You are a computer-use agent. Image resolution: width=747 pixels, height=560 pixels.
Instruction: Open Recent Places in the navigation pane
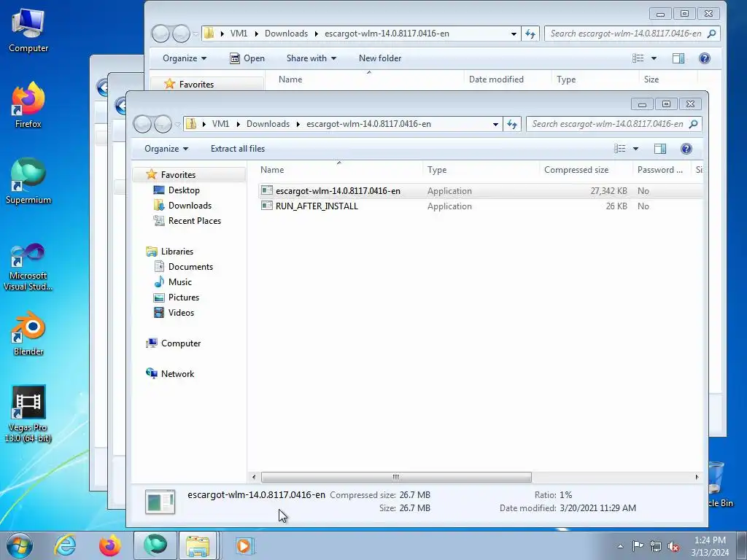click(194, 220)
